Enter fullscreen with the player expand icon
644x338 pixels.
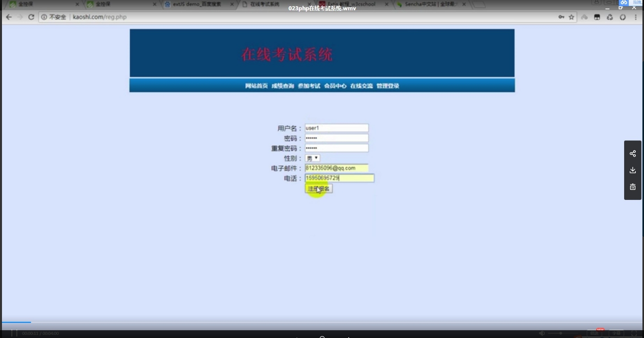click(634, 333)
